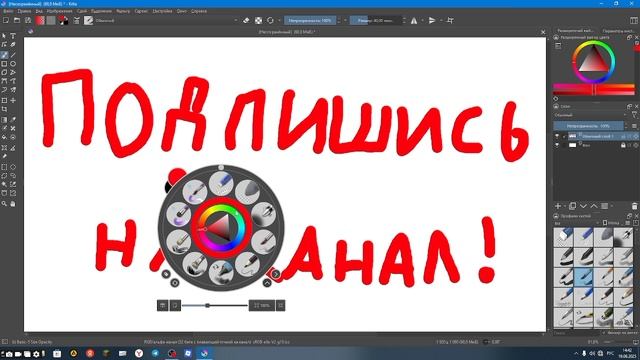Open the layer filter funnel icon

[x=634, y=115]
